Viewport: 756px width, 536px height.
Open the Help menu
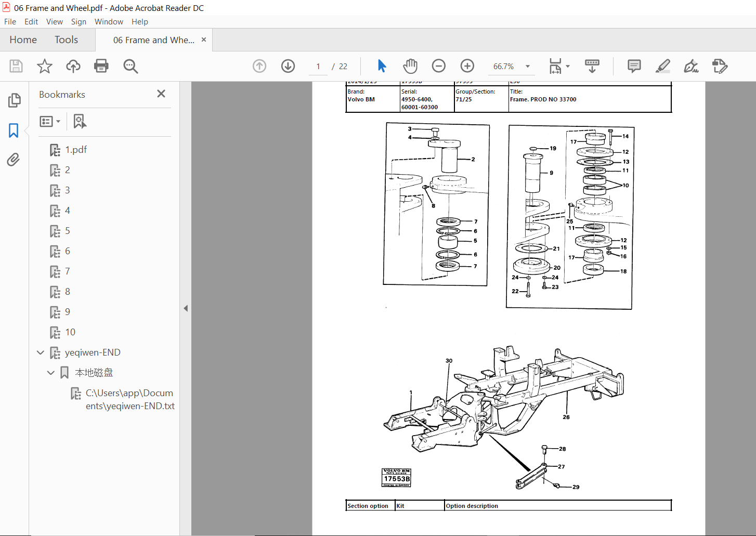(x=140, y=21)
